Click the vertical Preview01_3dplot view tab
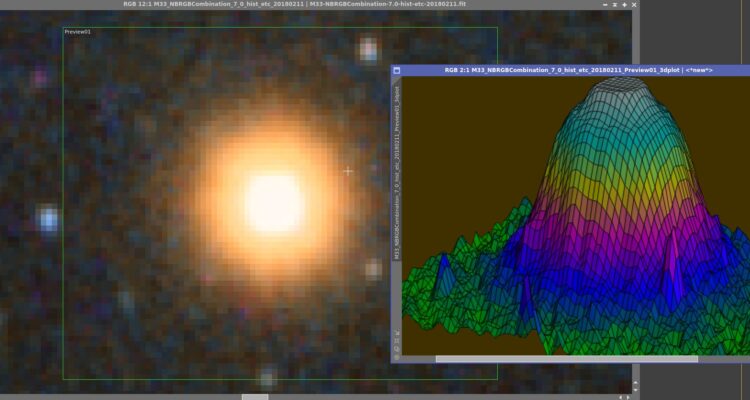Screen dimensions: 750x400 click(397, 172)
